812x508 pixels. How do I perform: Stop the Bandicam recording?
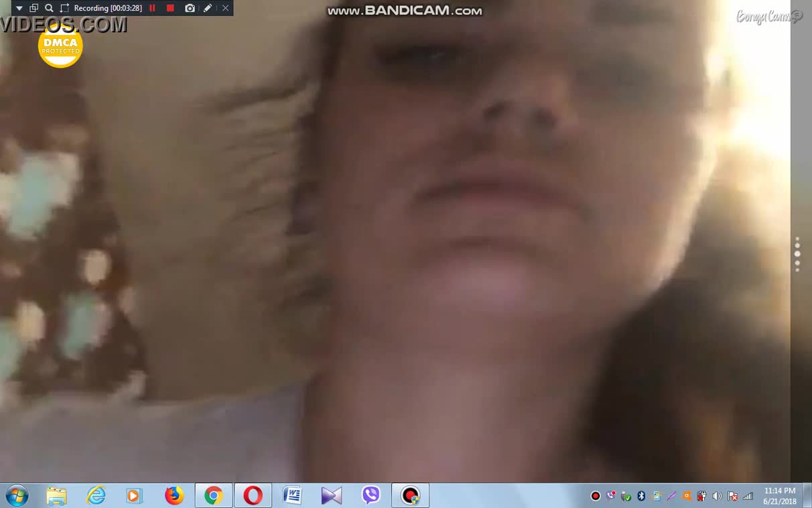click(x=170, y=8)
